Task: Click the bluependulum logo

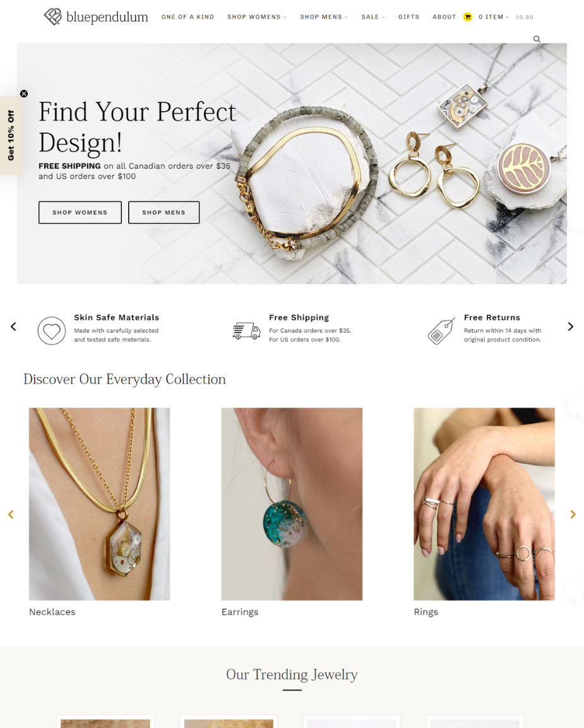Action: click(x=96, y=16)
